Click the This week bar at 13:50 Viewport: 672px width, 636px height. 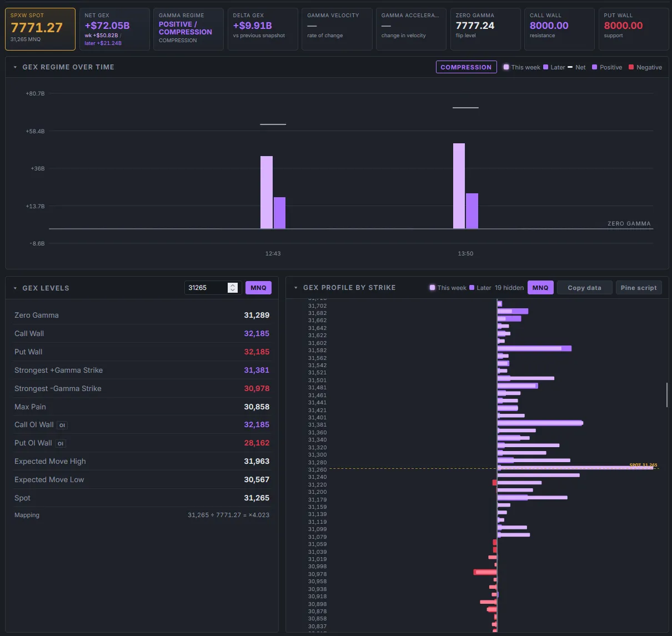point(459,186)
